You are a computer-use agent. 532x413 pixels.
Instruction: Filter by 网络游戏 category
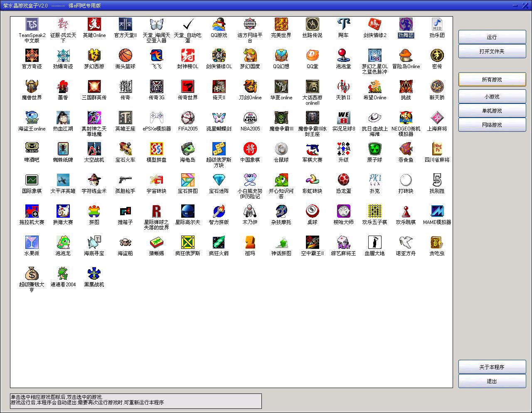(492, 125)
